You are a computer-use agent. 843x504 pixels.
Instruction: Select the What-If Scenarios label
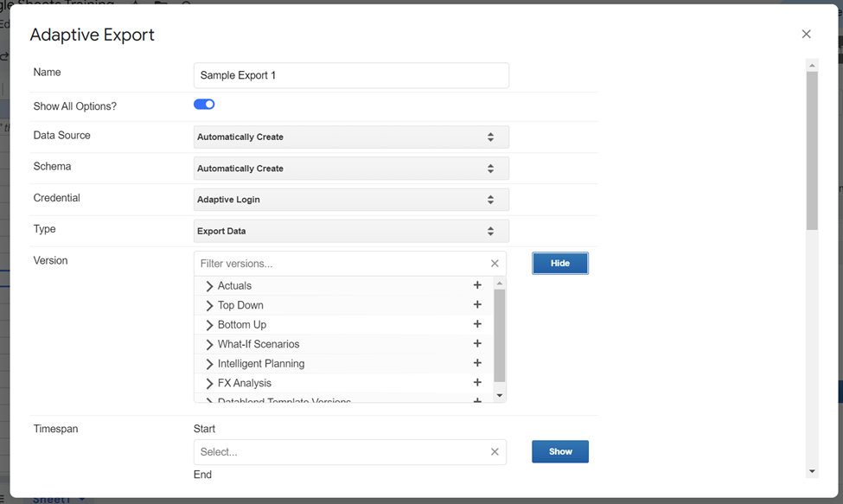click(259, 344)
